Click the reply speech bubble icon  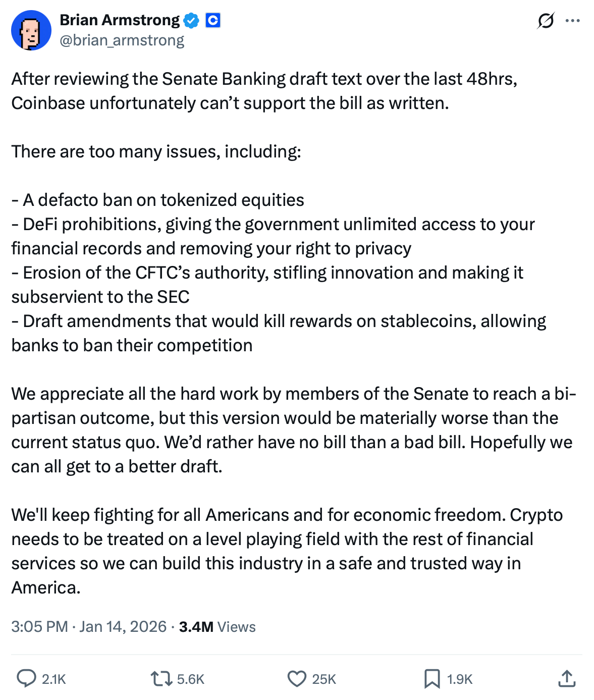[x=26, y=679]
